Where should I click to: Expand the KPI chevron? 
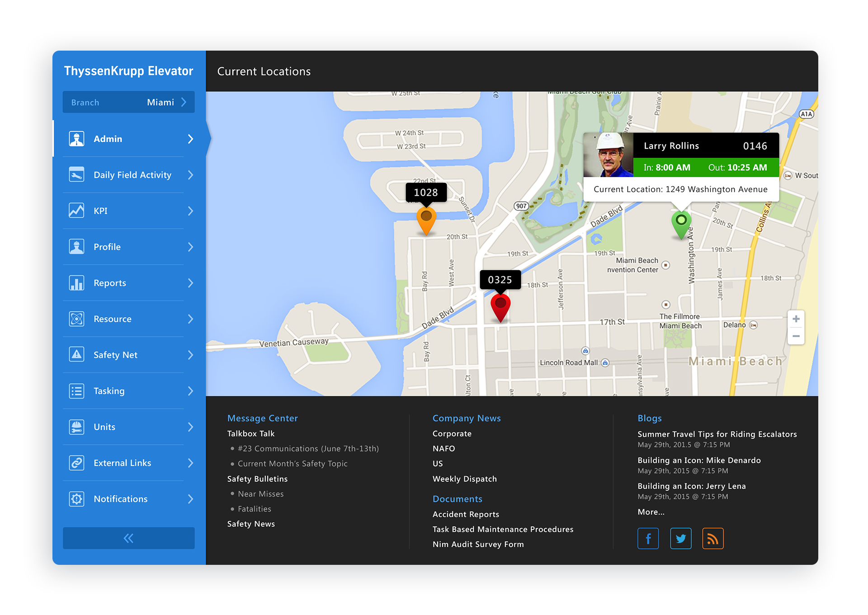point(190,211)
